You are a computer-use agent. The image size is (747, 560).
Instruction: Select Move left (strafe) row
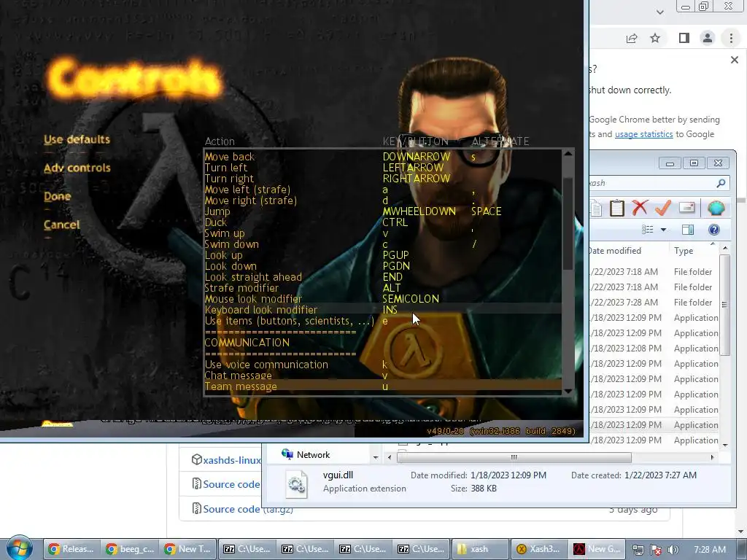tap(383, 190)
